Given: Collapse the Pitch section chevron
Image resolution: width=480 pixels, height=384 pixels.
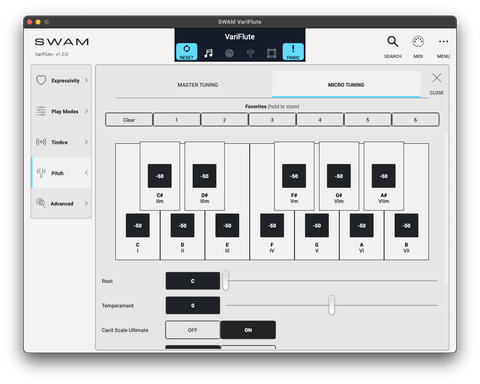Looking at the screenshot, I should pos(86,173).
